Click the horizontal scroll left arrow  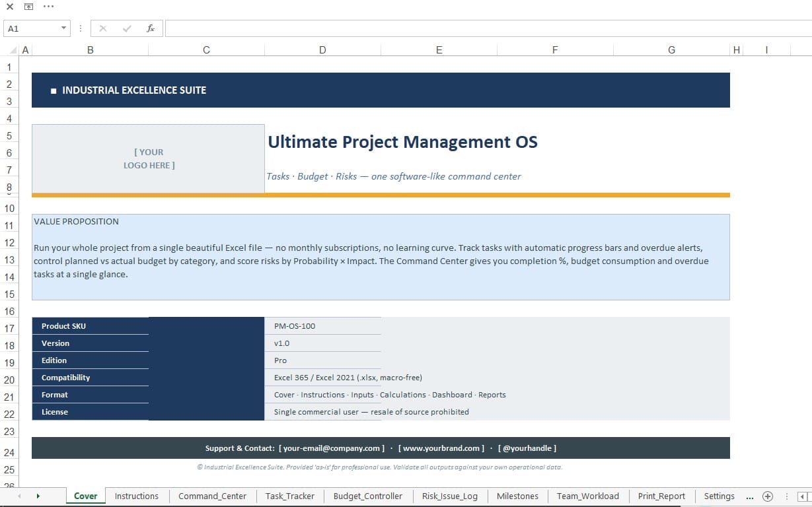tap(802, 496)
